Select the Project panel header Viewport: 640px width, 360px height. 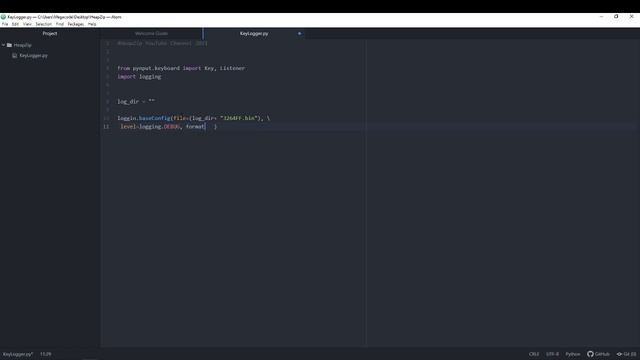[x=50, y=33]
